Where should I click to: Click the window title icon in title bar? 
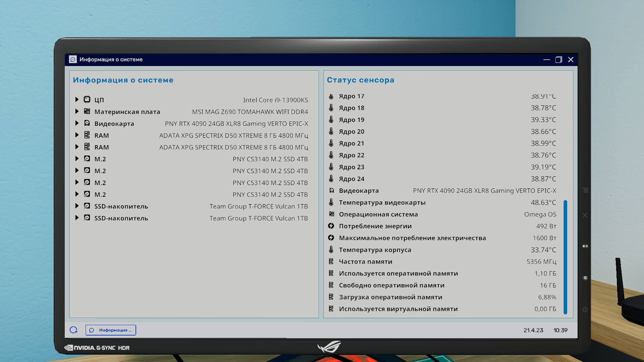click(73, 59)
